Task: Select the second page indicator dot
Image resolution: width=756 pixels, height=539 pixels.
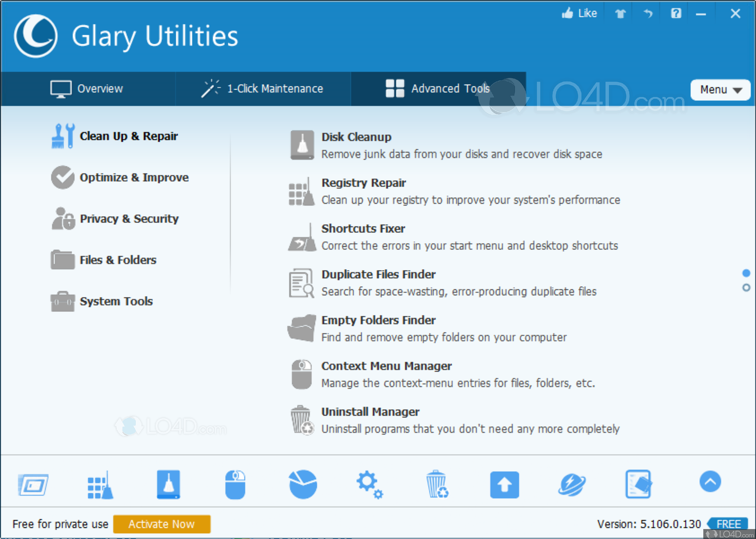Action: pos(746,288)
